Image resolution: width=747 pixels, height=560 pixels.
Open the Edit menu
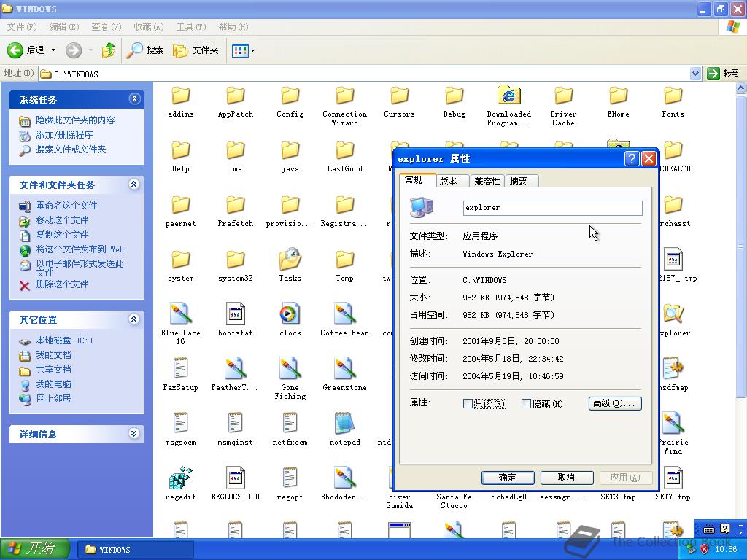click(64, 27)
